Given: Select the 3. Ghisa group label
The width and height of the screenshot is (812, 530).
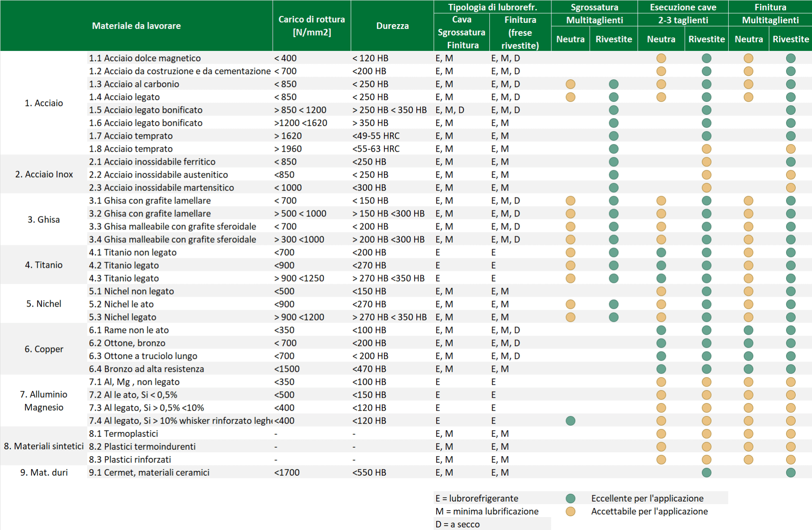Looking at the screenshot, I should point(44,220).
